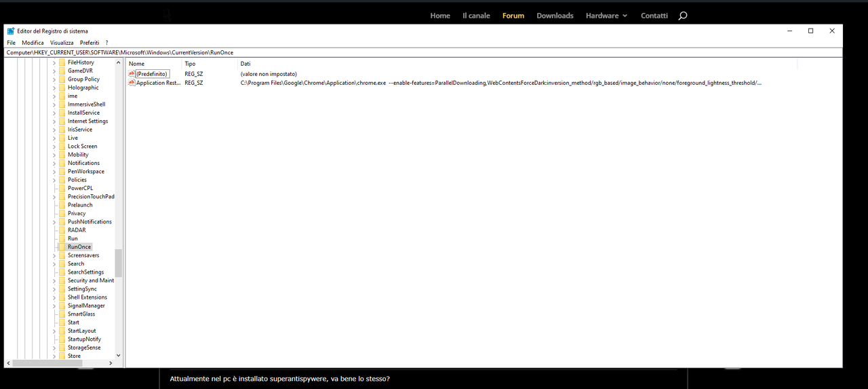Expand the Search key
Viewport: 868px width, 389px height.
[54, 263]
